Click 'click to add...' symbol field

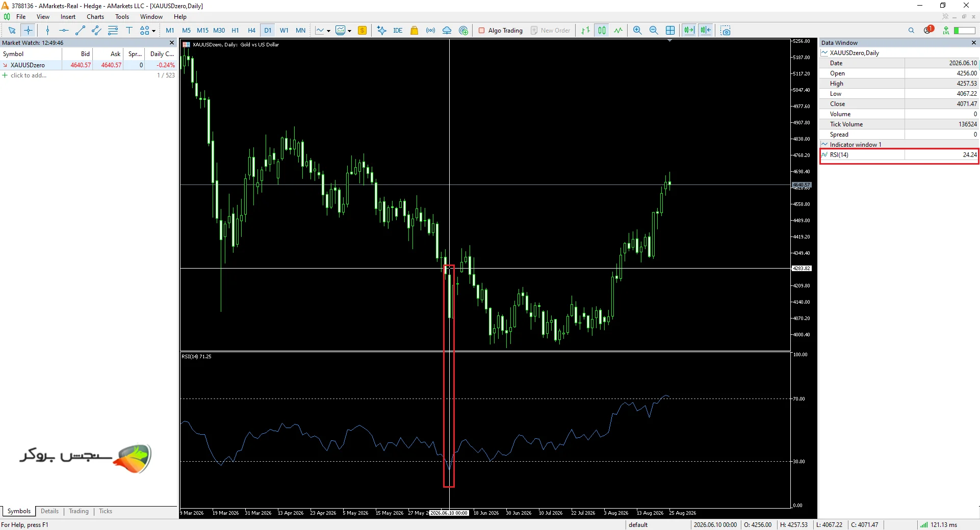[29, 75]
